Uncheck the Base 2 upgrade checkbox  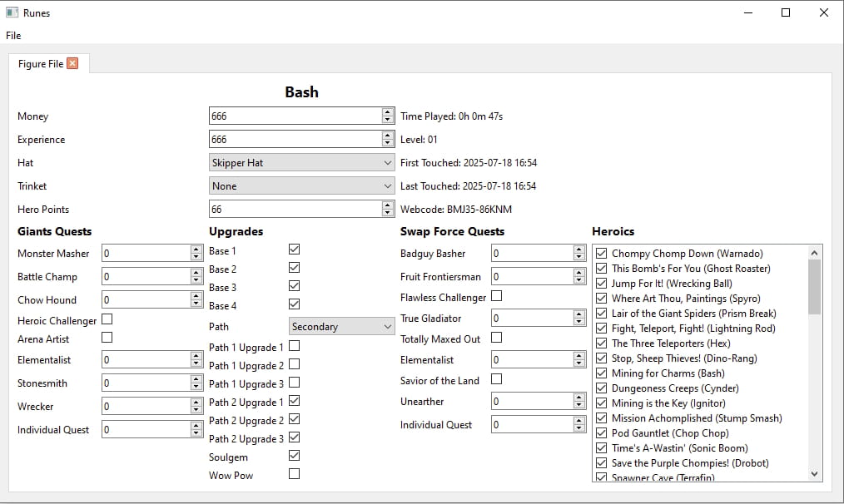(294, 267)
